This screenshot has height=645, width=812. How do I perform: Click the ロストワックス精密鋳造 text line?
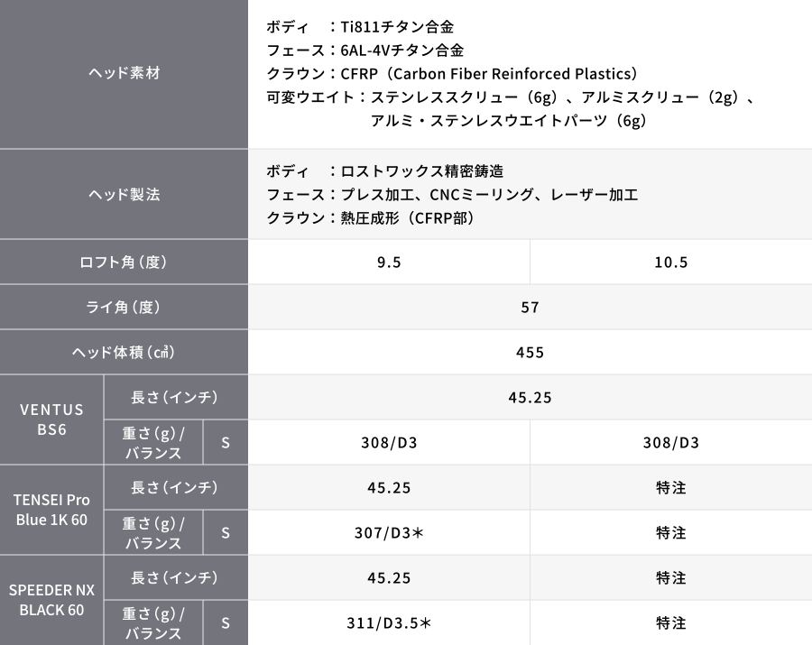click(417, 170)
